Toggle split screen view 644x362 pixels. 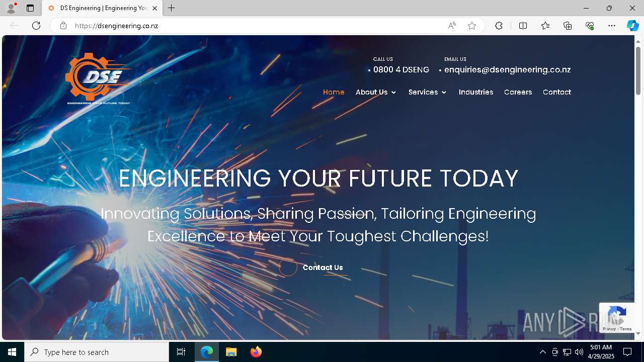[523, 26]
